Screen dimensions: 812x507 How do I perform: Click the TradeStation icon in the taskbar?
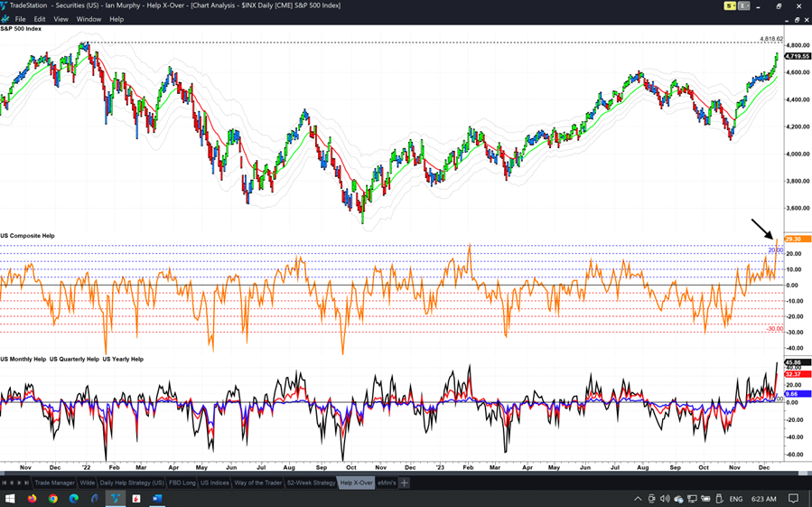pyautogui.click(x=116, y=498)
